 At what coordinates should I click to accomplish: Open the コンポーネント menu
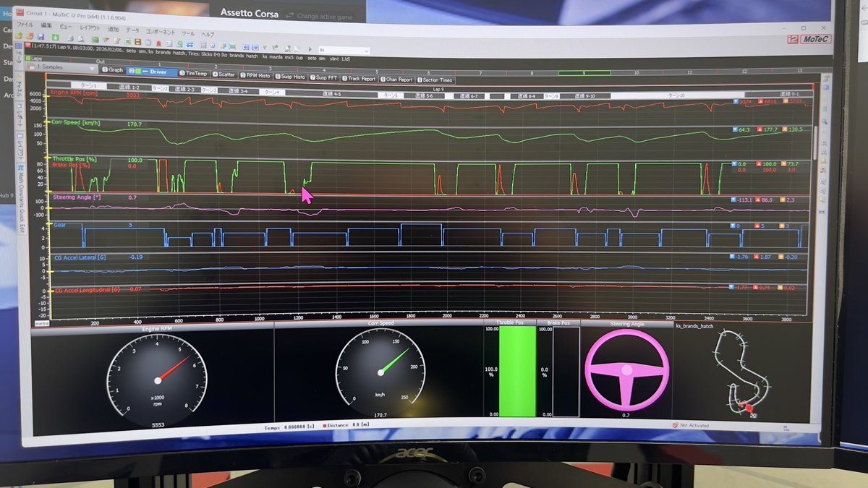tap(161, 32)
